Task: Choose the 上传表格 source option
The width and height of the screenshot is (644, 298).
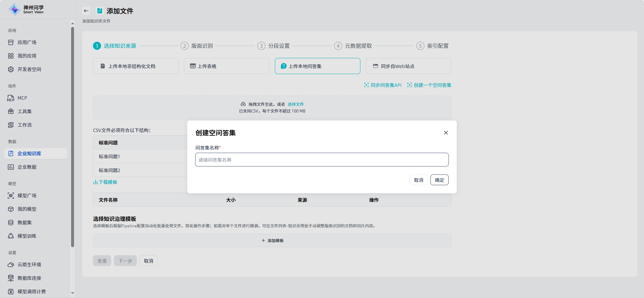Action: (x=226, y=66)
